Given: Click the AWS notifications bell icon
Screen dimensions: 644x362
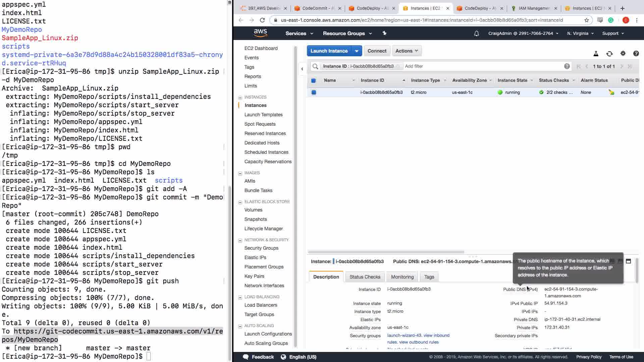Looking at the screenshot, I should point(476,34).
